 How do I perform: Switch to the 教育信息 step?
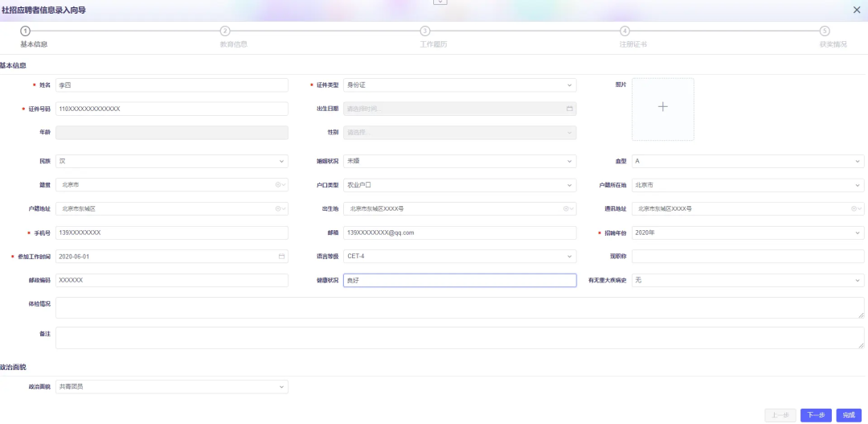[225, 31]
